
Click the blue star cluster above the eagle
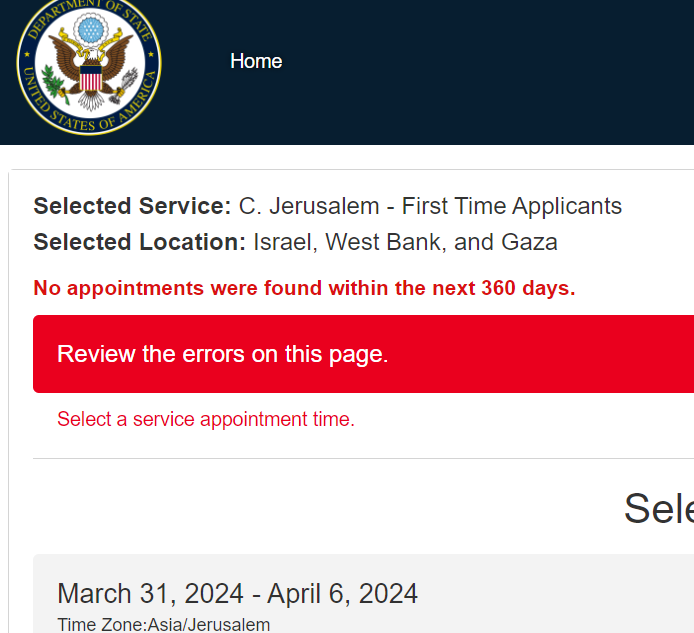[x=90, y=30]
